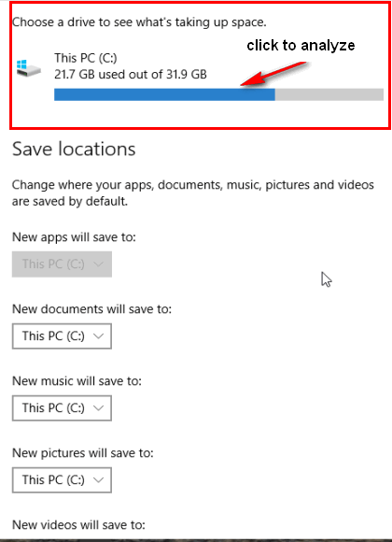Click the chevron arrow of New music dropdown
Screen dimensions: 392x542
click(98, 407)
